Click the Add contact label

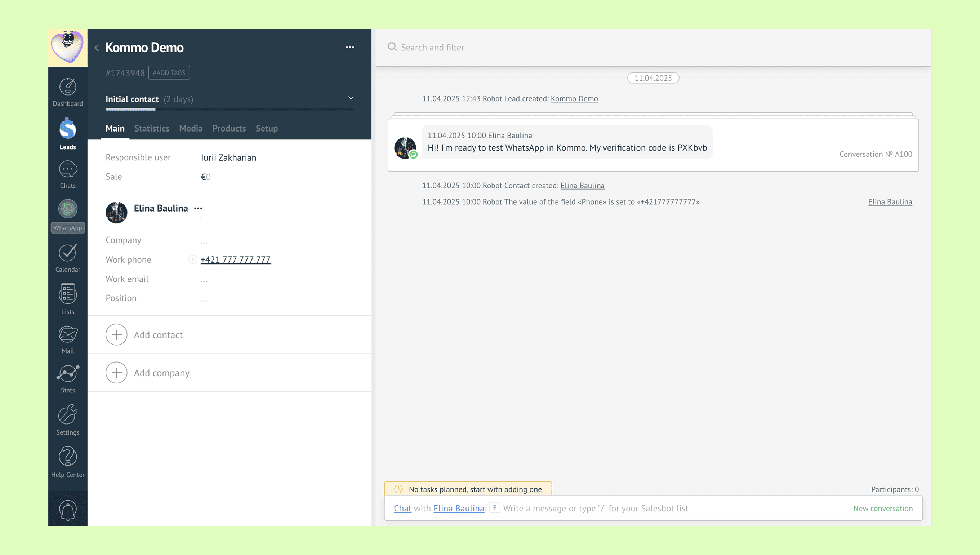pyautogui.click(x=158, y=335)
